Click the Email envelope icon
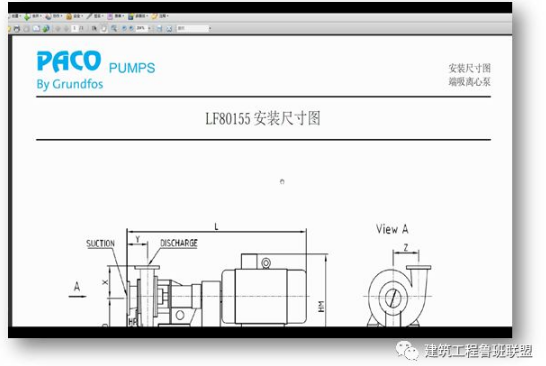Viewport: 546px width, 366px height. point(36,29)
